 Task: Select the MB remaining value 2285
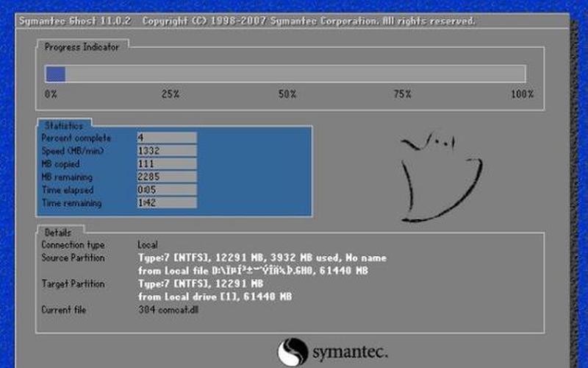tap(167, 177)
